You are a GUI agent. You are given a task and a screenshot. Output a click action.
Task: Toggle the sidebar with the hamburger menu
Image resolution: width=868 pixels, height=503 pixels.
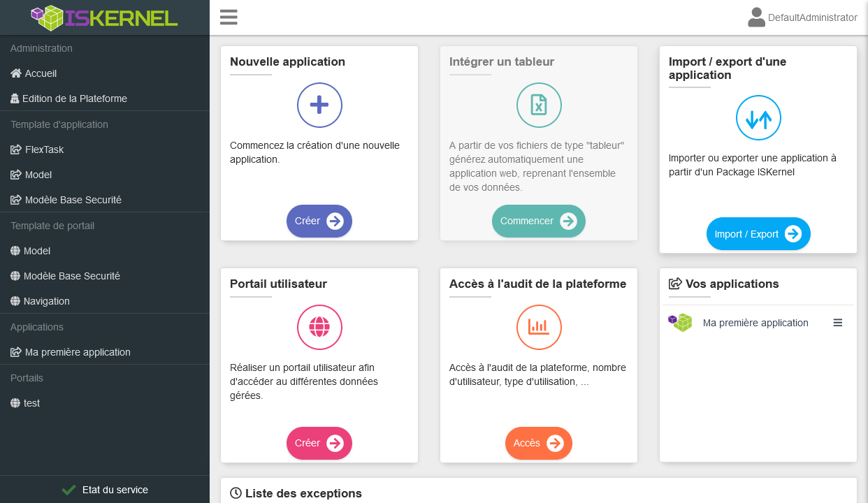pyautogui.click(x=229, y=17)
